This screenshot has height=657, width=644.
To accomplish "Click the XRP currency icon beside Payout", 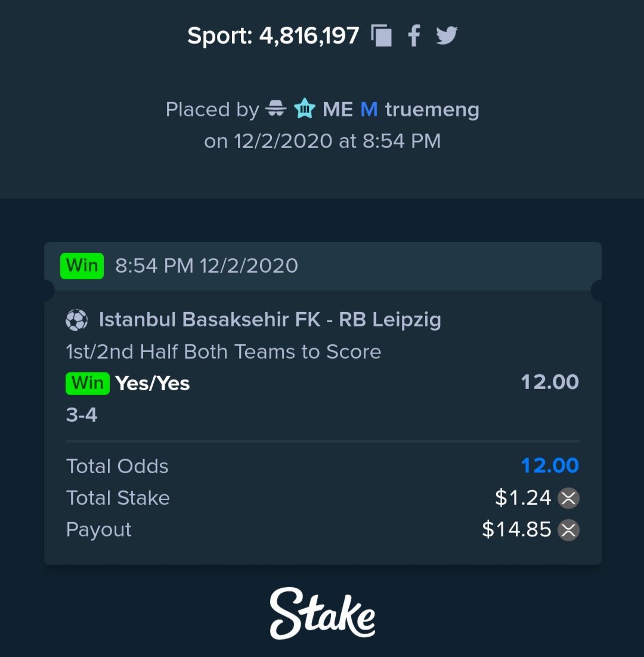I will (x=568, y=530).
